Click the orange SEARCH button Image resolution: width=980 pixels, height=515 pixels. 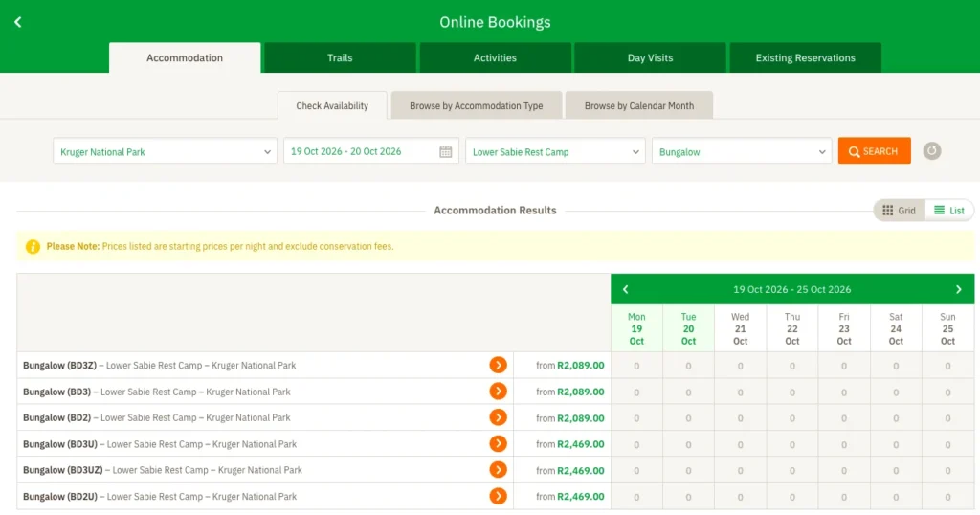point(874,151)
